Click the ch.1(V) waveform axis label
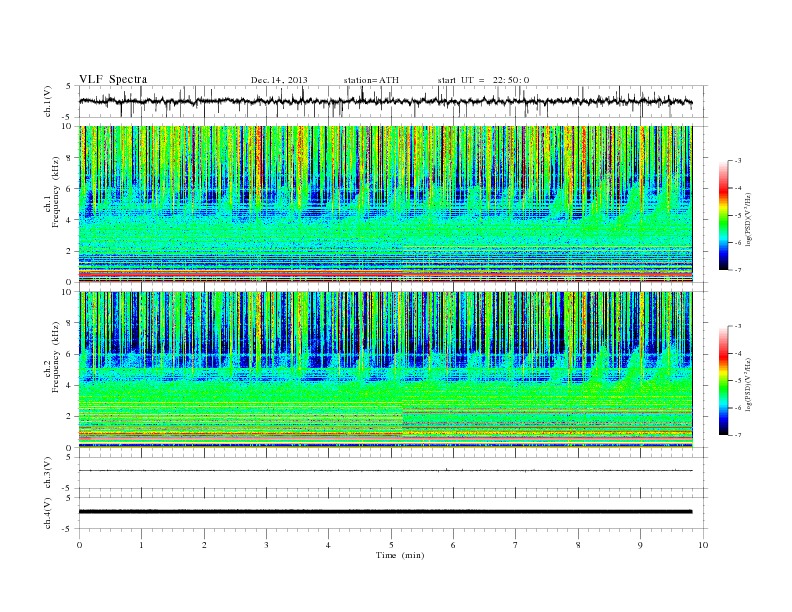This screenshot has height=612, width=792. click(48, 101)
